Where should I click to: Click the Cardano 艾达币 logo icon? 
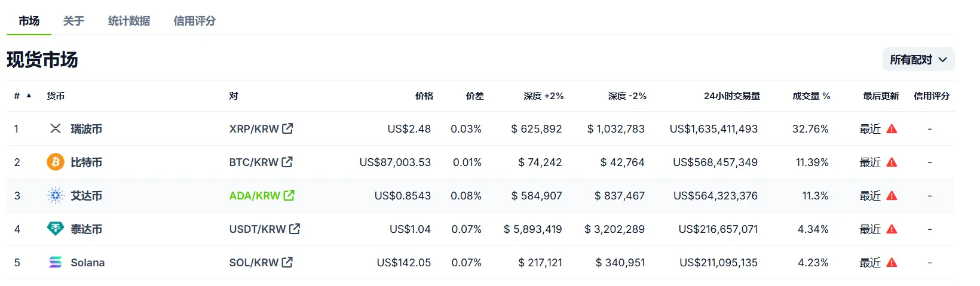pos(56,195)
